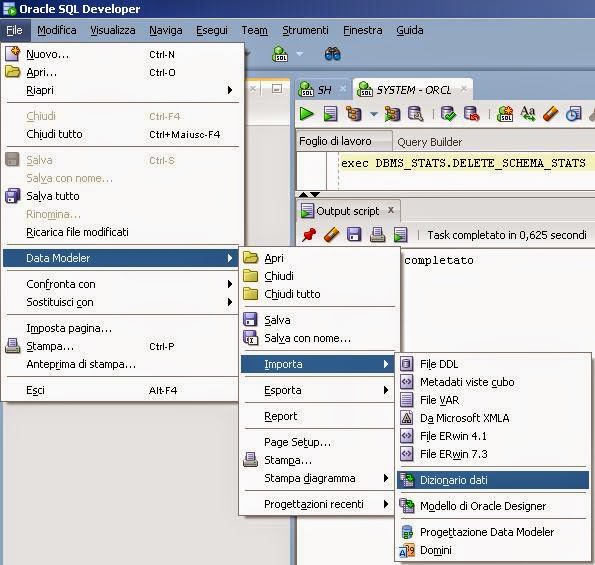Expand the Progettazioni recenti submenu
595x565 pixels.
(x=386, y=504)
